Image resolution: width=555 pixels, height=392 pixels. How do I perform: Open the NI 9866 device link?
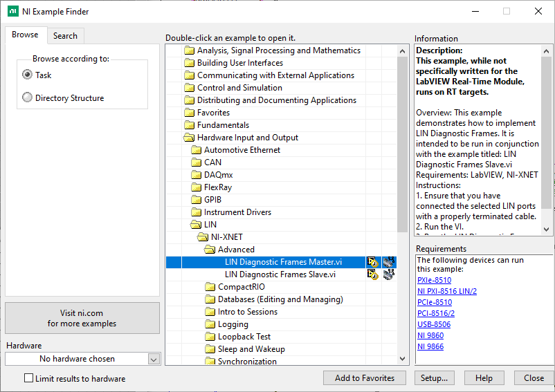click(x=430, y=346)
